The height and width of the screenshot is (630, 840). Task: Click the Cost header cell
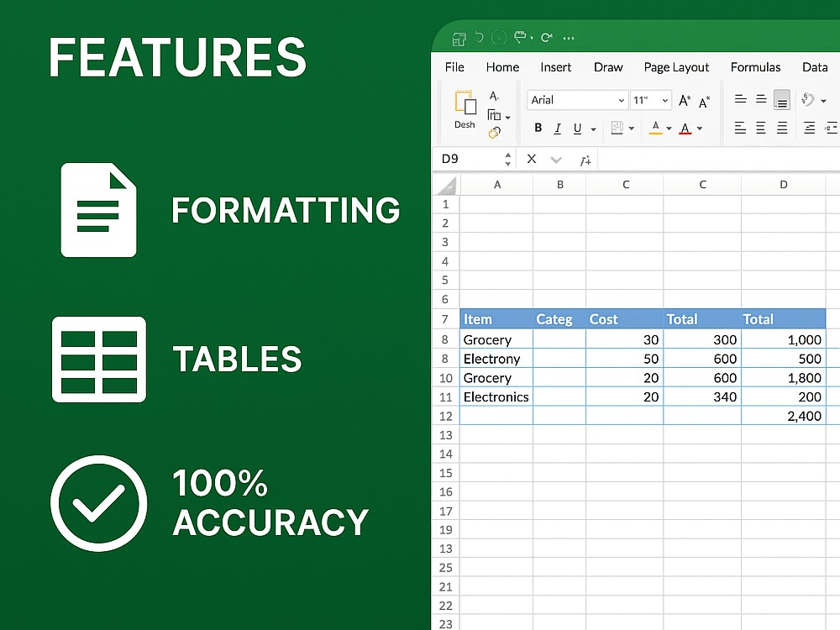click(625, 318)
